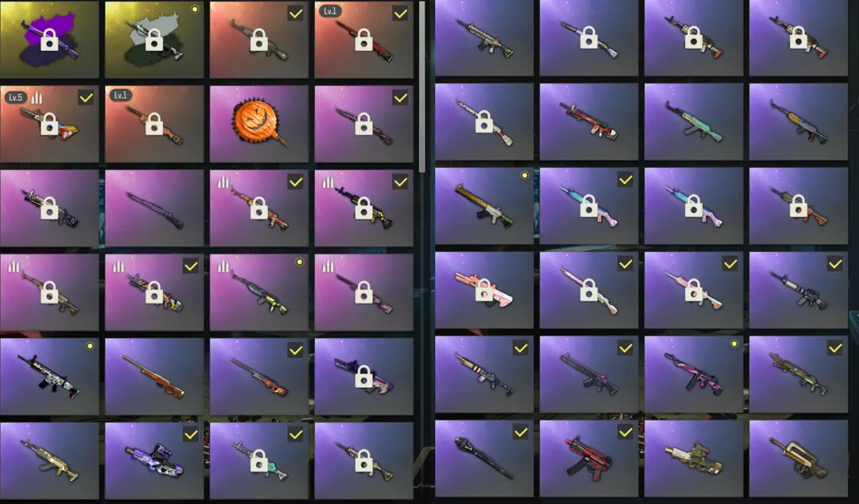
Task: Select the teal AK rifle skin
Action: (694, 122)
